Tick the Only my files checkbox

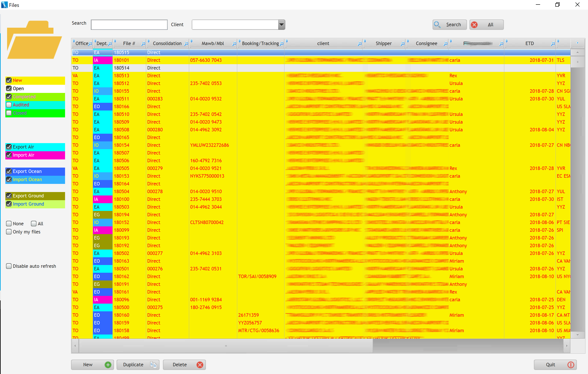click(x=9, y=232)
